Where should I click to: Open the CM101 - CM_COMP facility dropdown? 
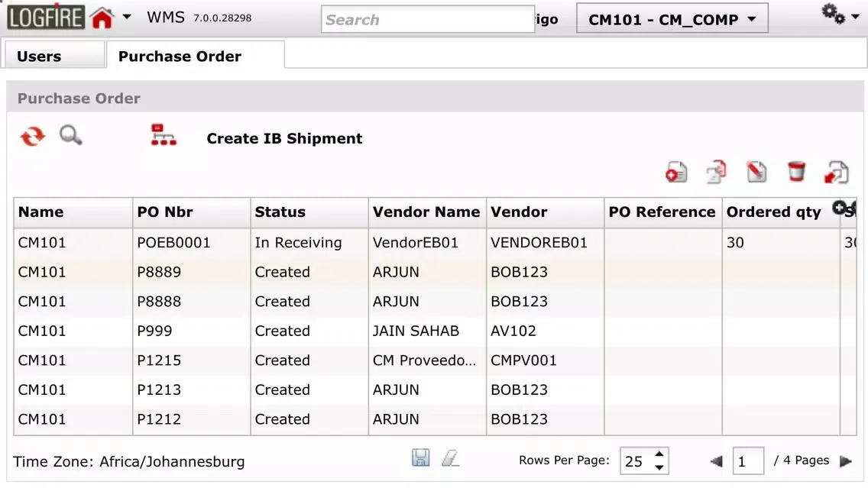pos(672,20)
